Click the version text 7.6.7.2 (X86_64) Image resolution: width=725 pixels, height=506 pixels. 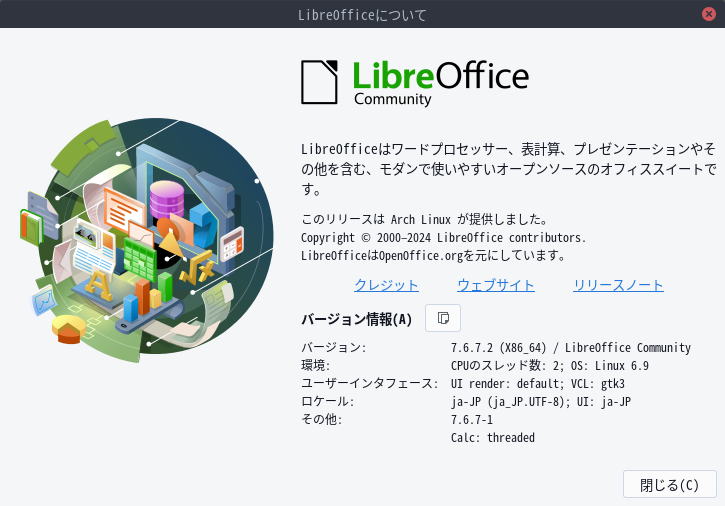coord(498,347)
